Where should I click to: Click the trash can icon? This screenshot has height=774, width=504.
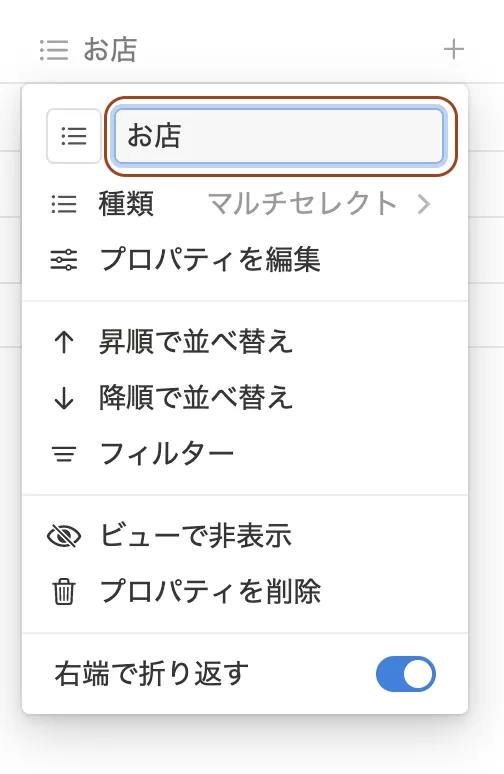pos(64,592)
